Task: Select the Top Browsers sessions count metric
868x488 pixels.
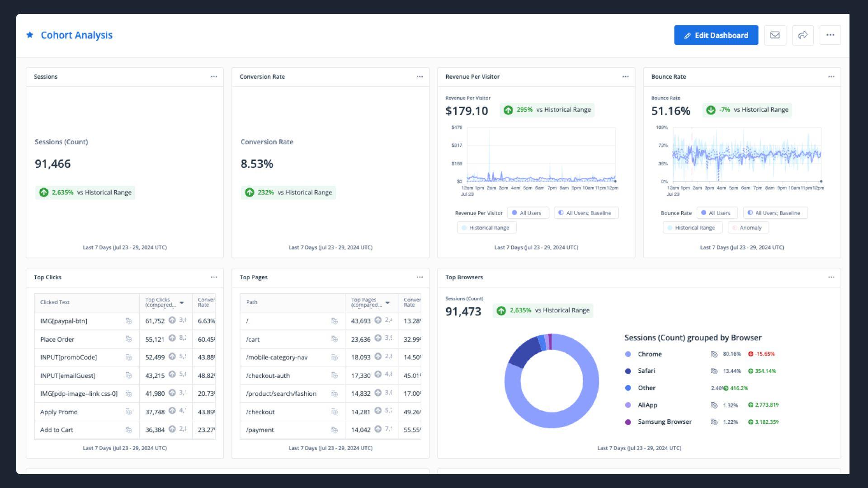Action: tap(464, 310)
